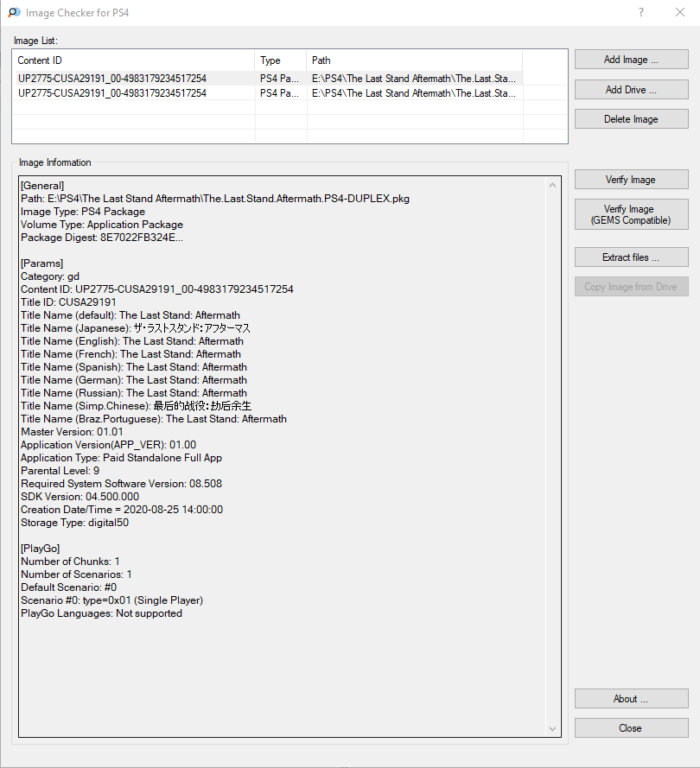The width and height of the screenshot is (700, 768).
Task: Click scroll down arrow in Image Information
Action: 552,729
